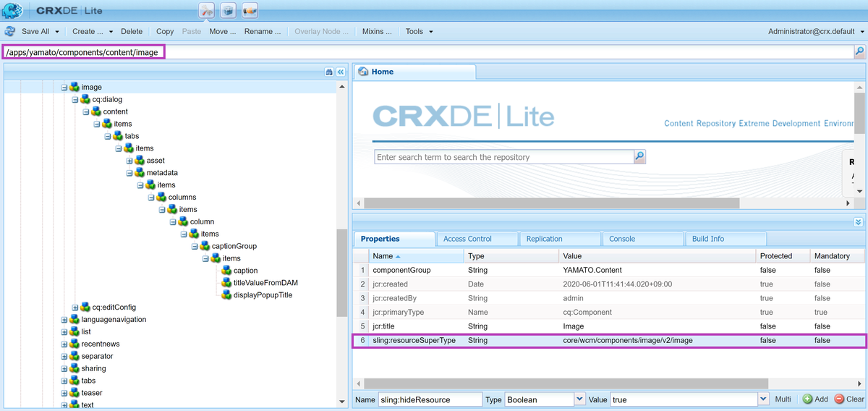The height and width of the screenshot is (411, 868).
Task: Open the developer tools wrench icon
Action: 207,10
